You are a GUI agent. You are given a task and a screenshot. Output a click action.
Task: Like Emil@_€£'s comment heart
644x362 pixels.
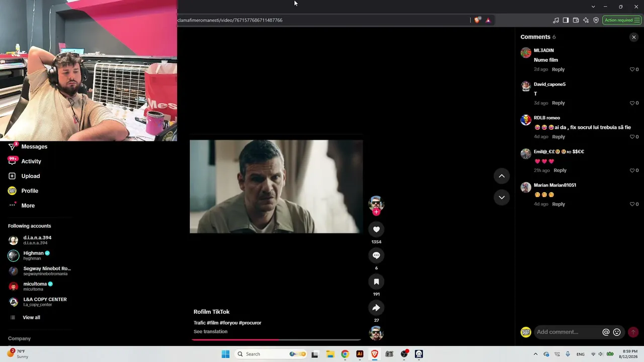(632, 170)
